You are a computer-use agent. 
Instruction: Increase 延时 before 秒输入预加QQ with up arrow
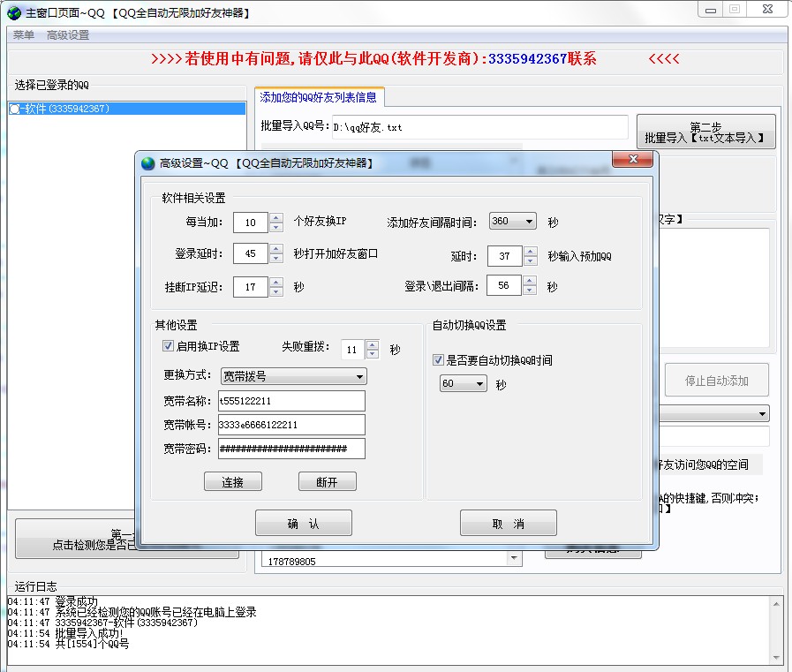pyautogui.click(x=530, y=251)
